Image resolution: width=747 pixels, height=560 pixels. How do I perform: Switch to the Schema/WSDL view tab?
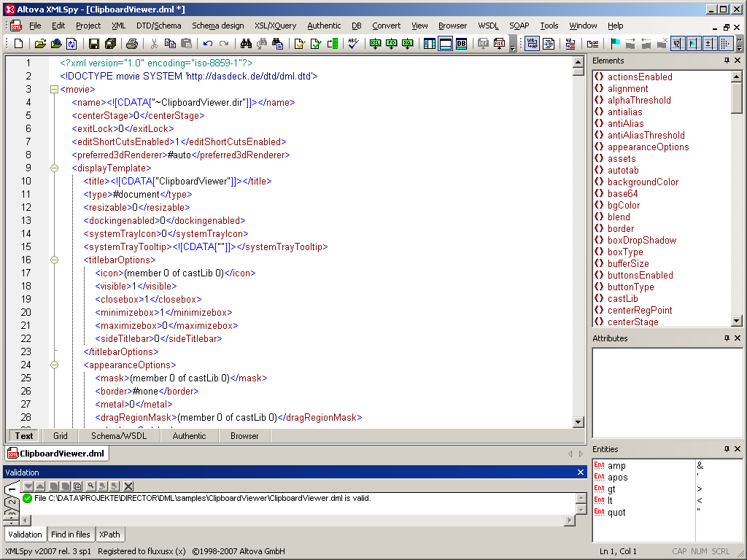(119, 436)
